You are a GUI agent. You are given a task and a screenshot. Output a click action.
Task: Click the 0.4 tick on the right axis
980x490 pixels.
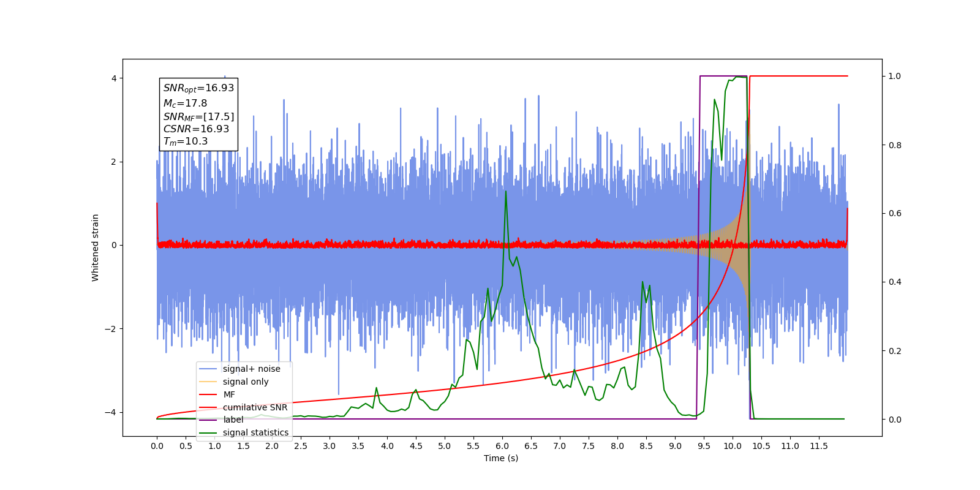pyautogui.click(x=895, y=282)
